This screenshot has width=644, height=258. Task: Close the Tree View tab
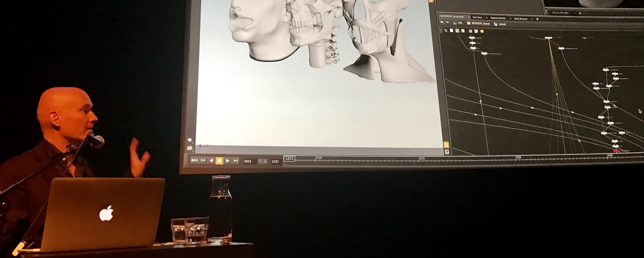pos(487,18)
